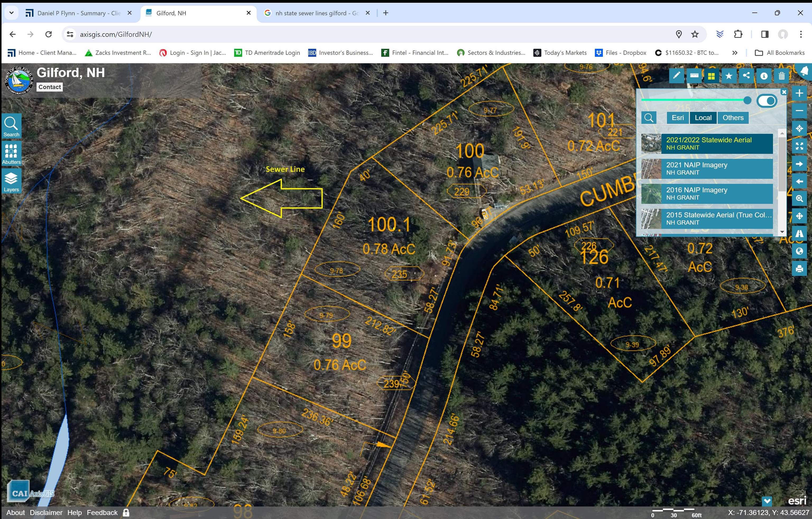Toggle the yellow basemap gallery grid button
This screenshot has width=812, height=519.
pos(711,76)
